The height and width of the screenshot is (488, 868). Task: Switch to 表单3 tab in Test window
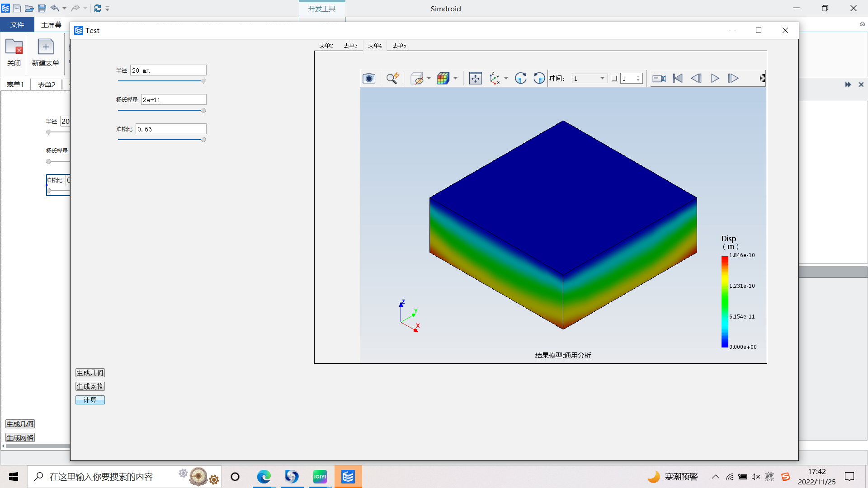[x=350, y=46]
